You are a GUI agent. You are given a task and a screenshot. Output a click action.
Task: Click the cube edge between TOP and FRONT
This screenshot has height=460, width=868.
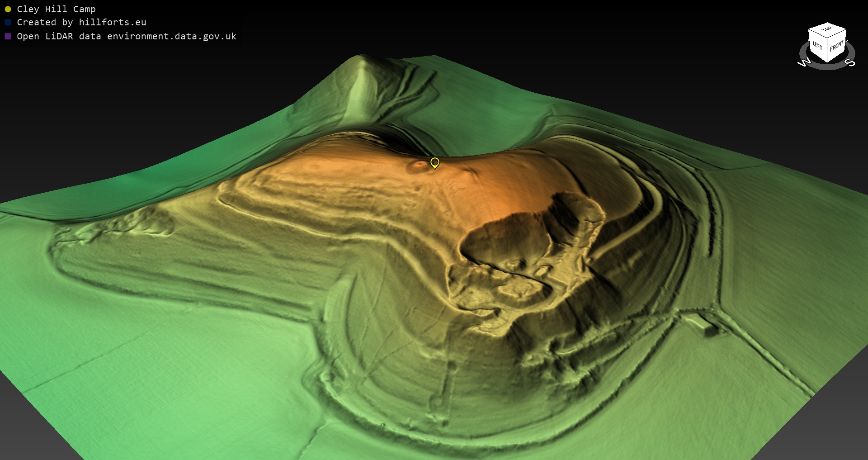click(837, 34)
